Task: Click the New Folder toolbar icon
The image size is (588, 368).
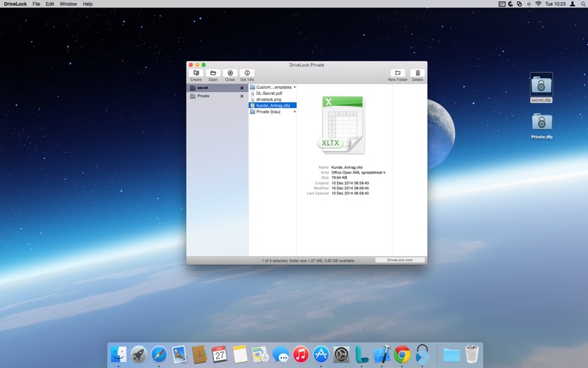Action: coord(398,73)
